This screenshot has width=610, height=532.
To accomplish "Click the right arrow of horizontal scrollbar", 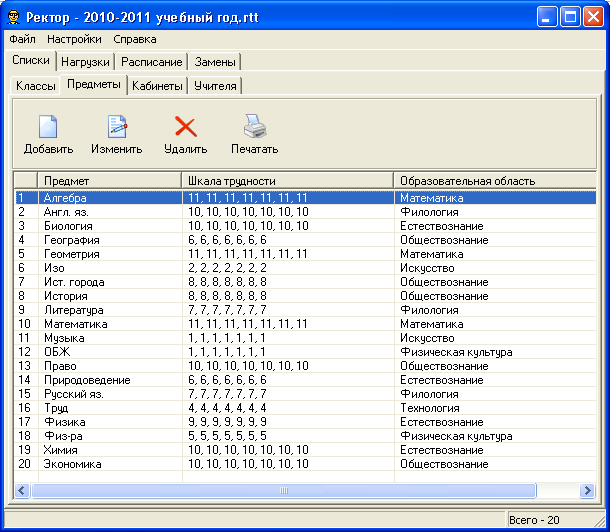I will tap(587, 490).
